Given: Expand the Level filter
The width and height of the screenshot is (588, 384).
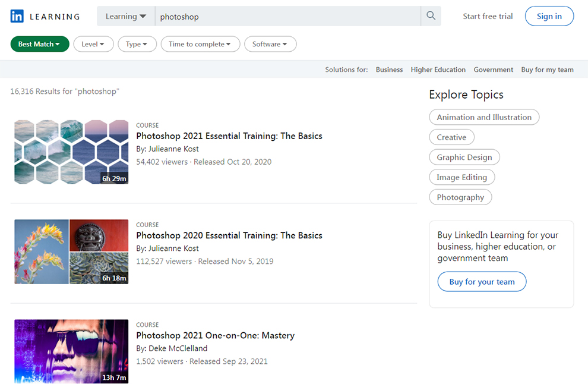Looking at the screenshot, I should (x=93, y=44).
